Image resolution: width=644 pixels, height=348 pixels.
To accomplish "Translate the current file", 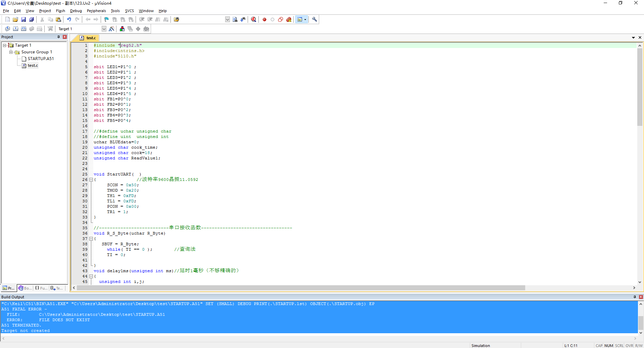I will (7, 29).
